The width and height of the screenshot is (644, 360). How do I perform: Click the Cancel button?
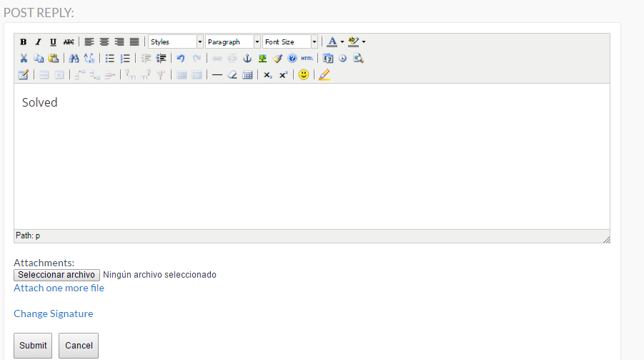79,346
